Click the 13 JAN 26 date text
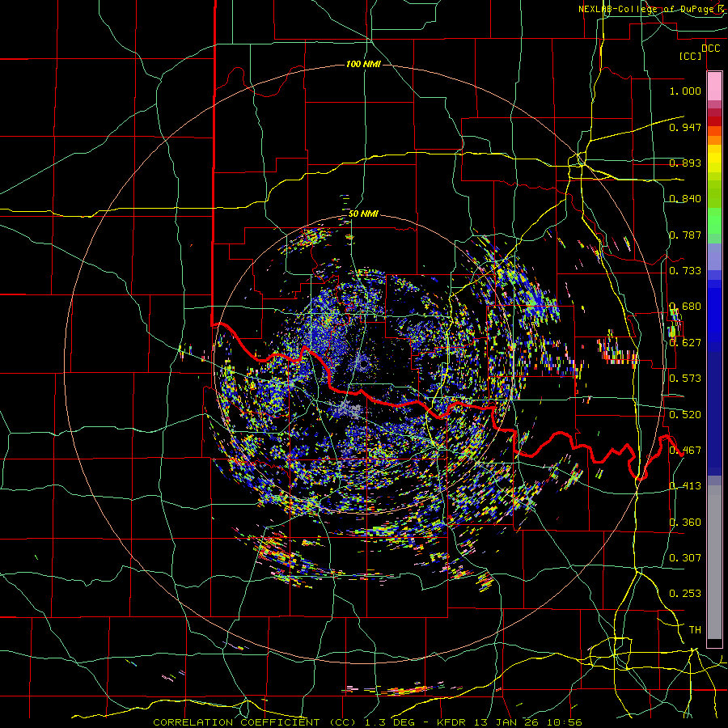 pyautogui.click(x=505, y=722)
